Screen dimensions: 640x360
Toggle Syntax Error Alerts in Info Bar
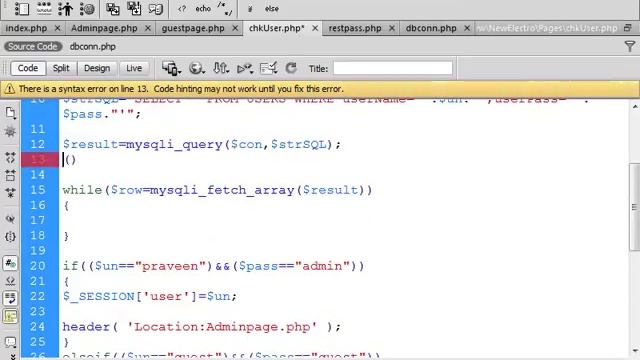point(10,316)
